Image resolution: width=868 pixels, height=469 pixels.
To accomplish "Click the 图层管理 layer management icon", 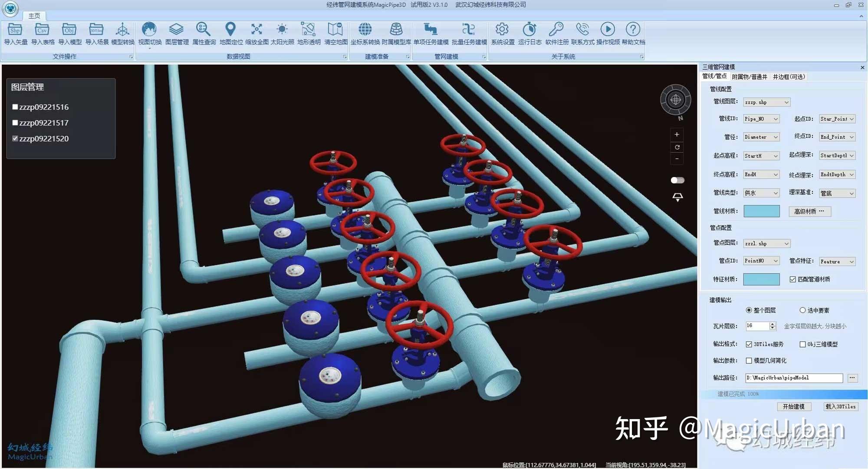I will point(176,35).
